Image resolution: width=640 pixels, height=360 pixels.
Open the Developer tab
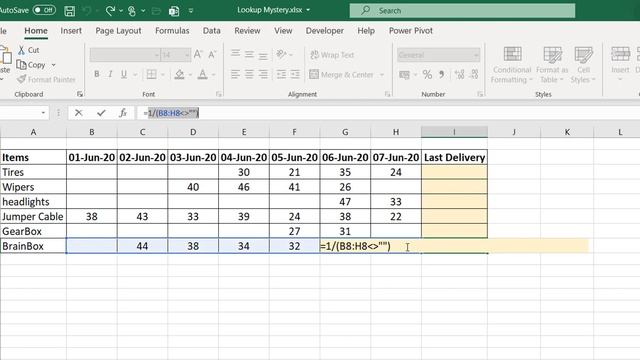click(324, 31)
